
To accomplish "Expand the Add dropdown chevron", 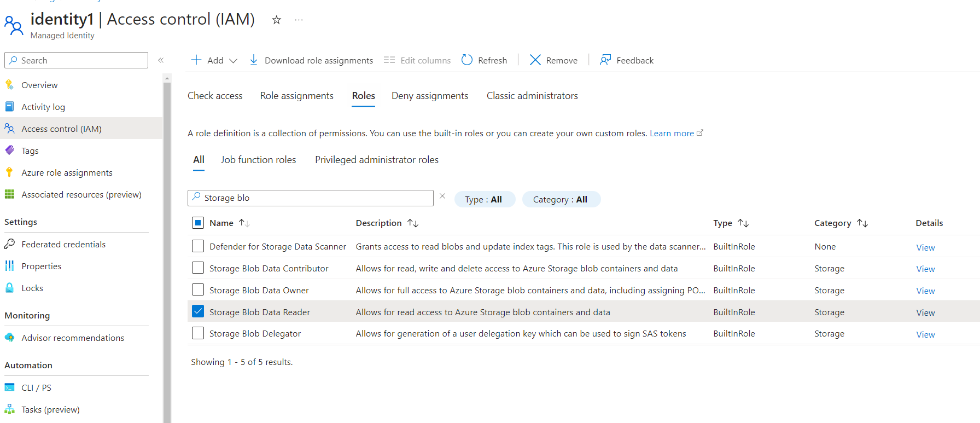I will point(234,61).
